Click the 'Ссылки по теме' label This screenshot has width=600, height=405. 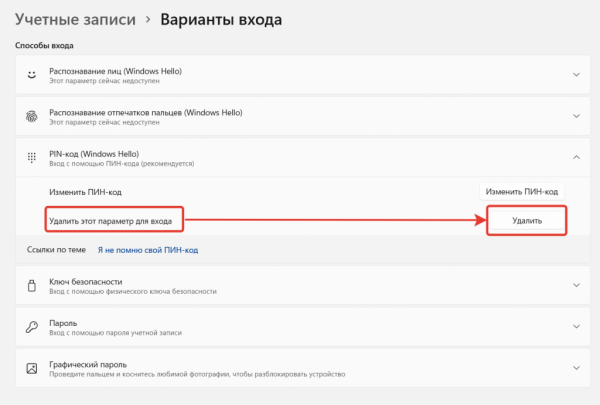56,250
